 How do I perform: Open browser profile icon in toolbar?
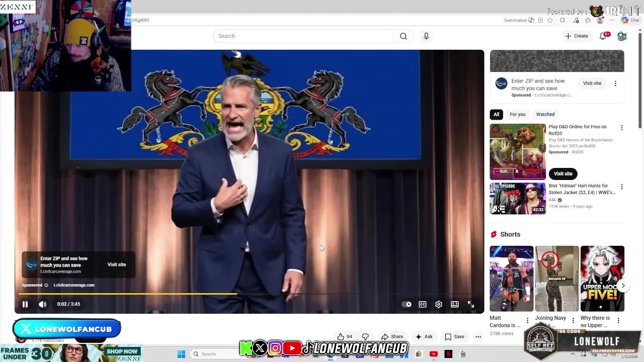[x=600, y=20]
